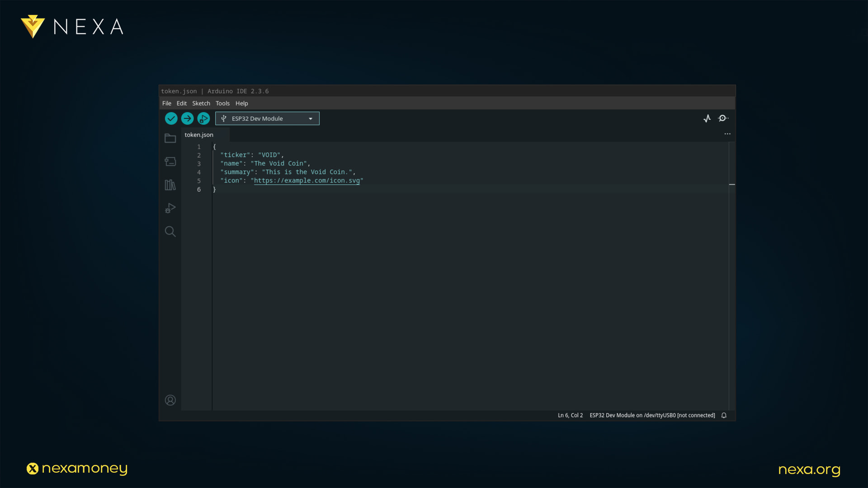Start Debugging with the toolbar debug icon
Screen dimensions: 868x488
tap(203, 118)
